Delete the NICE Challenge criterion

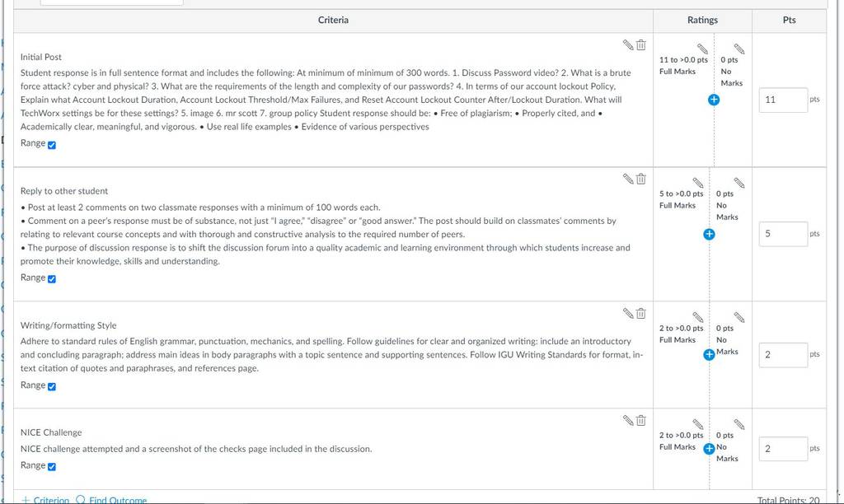pyautogui.click(x=640, y=420)
